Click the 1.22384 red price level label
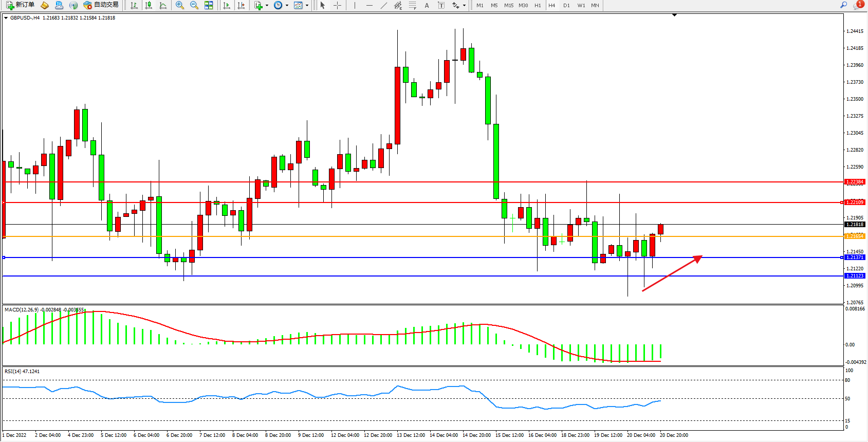The height and width of the screenshot is (442, 868). pos(855,182)
